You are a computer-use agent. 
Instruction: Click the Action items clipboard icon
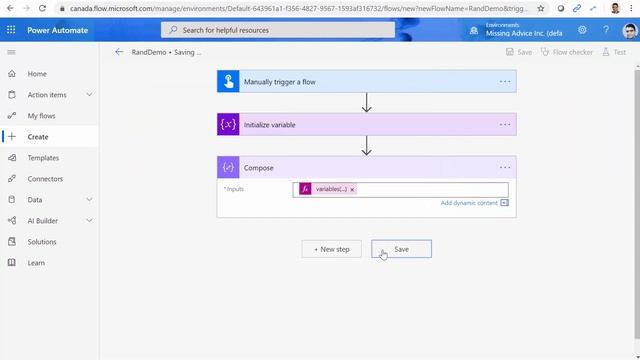[12, 95]
